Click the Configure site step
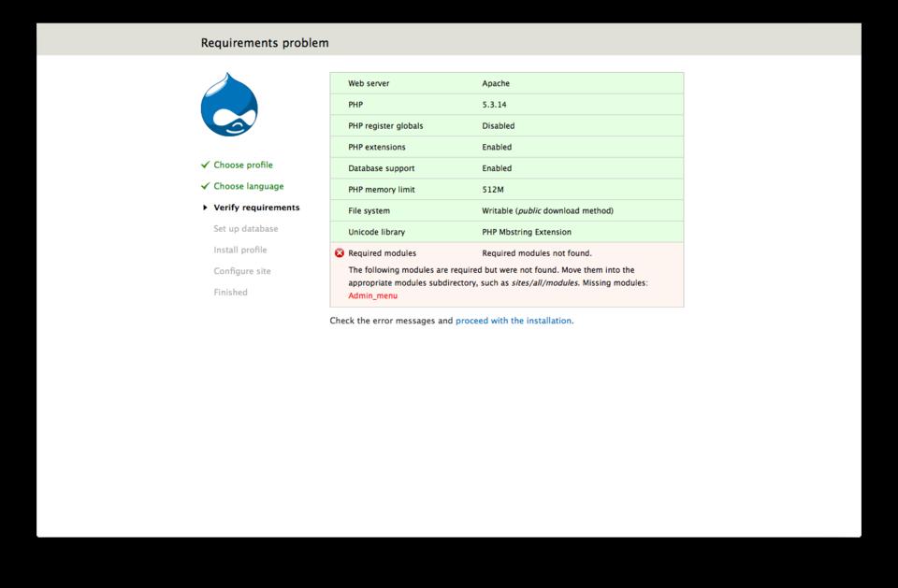898x588 pixels. tap(241, 271)
